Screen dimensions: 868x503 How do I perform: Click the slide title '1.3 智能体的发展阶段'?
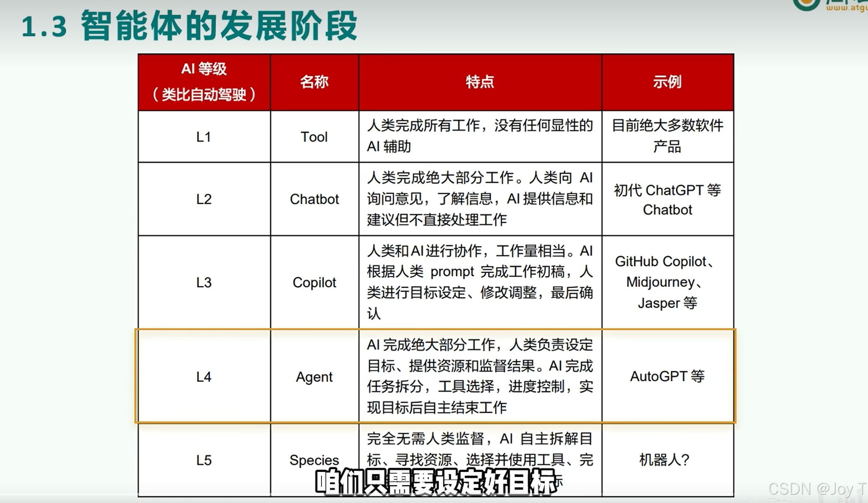coord(189,26)
